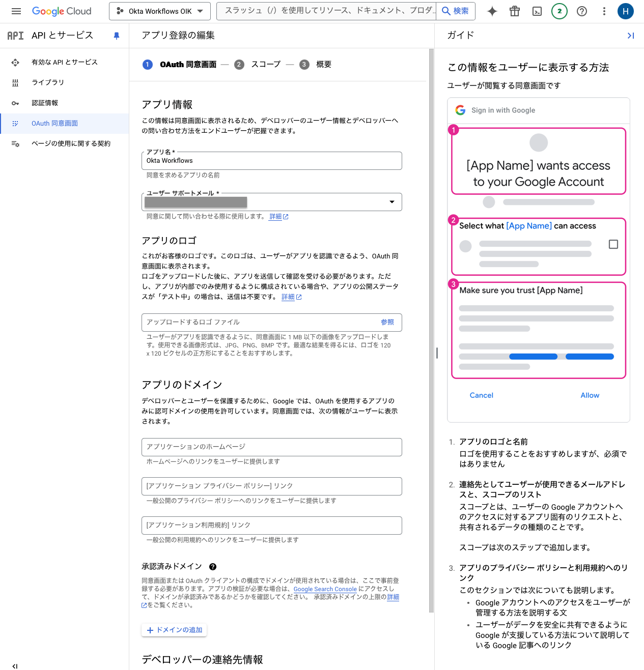Click the pin icon beside API とサービス

coord(117,36)
